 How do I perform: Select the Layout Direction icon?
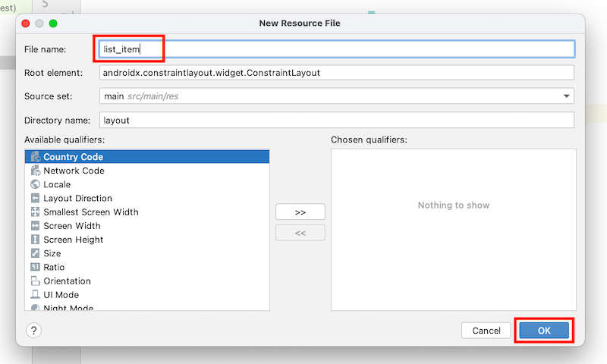click(35, 199)
